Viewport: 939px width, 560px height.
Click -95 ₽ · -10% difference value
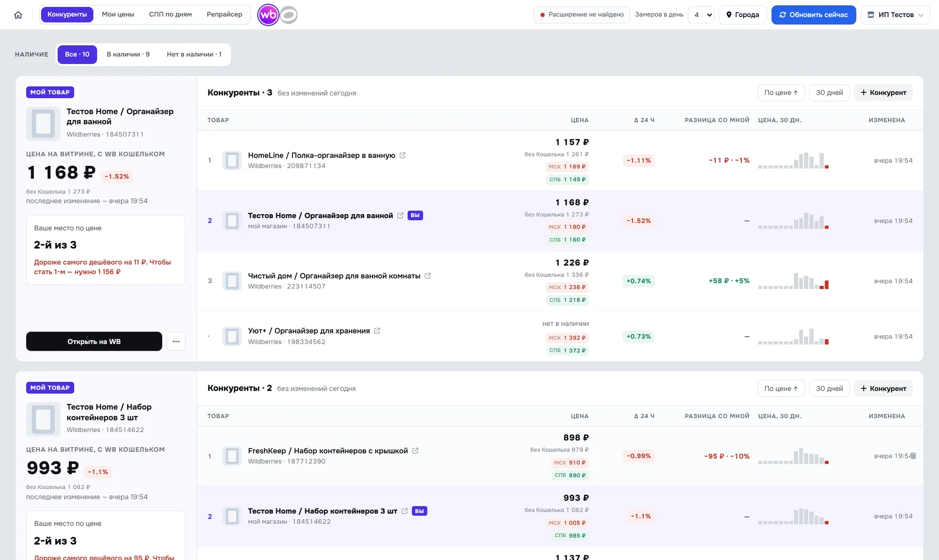[x=727, y=456]
